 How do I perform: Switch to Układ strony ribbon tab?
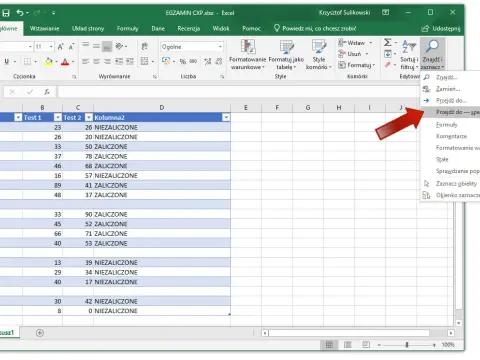point(88,29)
